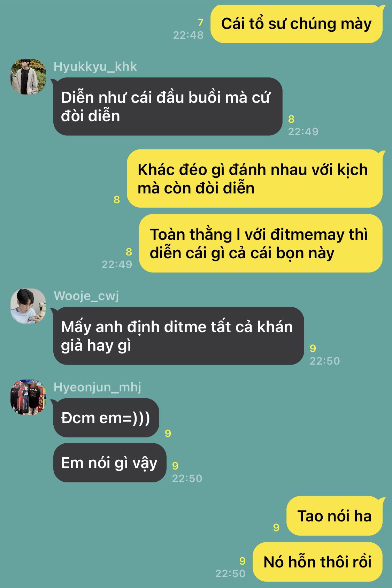Tap the "Tao nói ha" yellow bubble
392x588 pixels.
335,516
